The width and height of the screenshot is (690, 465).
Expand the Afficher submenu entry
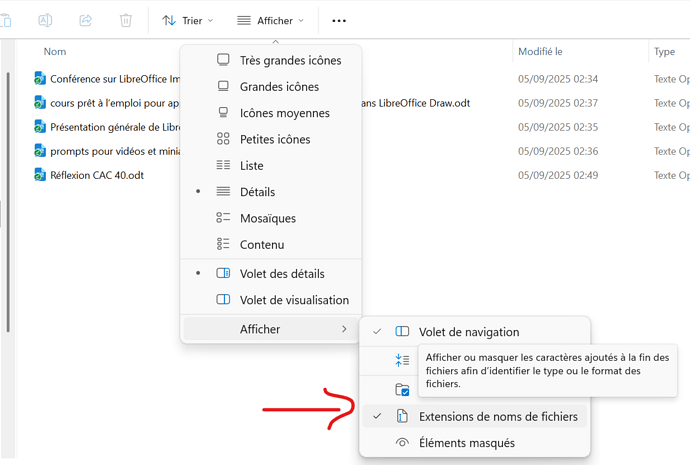(x=270, y=329)
